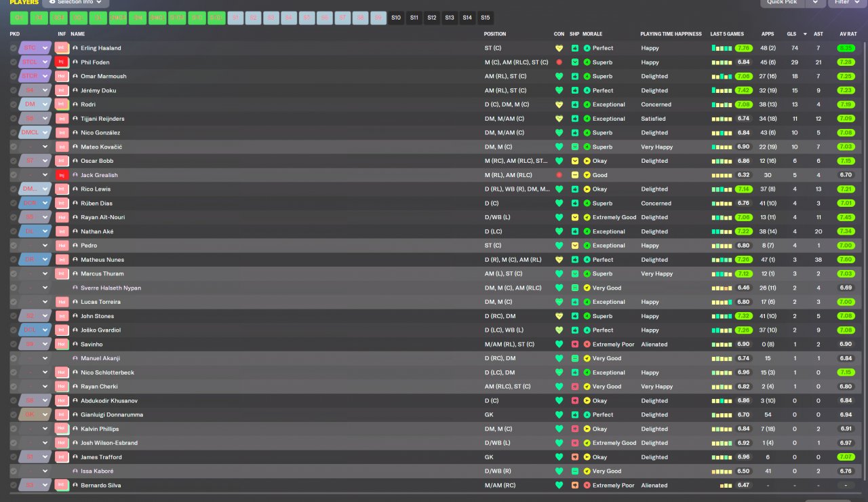Select the S13 substitute slot

[450, 18]
